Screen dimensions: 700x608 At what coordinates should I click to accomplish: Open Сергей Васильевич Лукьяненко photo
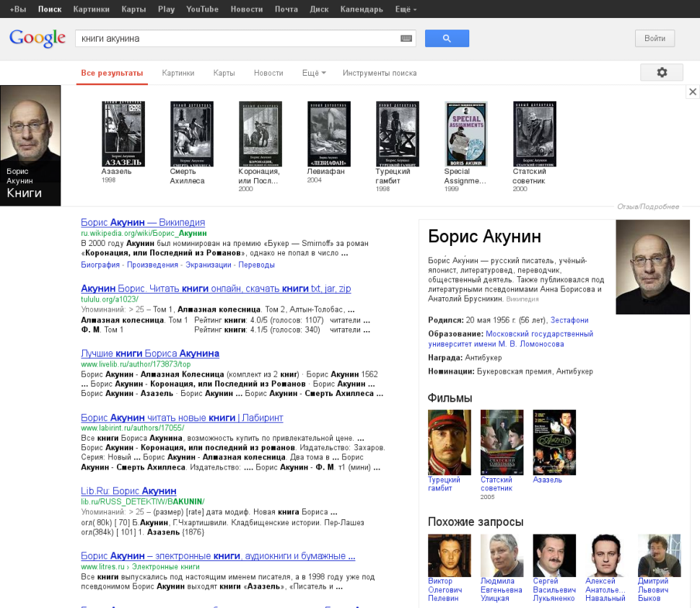pos(554,555)
